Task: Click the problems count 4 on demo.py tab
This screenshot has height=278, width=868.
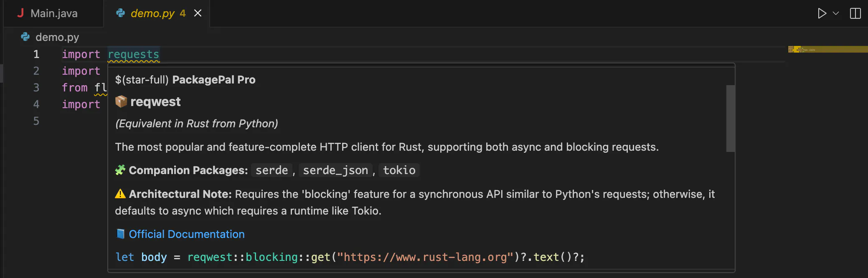Action: 183,13
